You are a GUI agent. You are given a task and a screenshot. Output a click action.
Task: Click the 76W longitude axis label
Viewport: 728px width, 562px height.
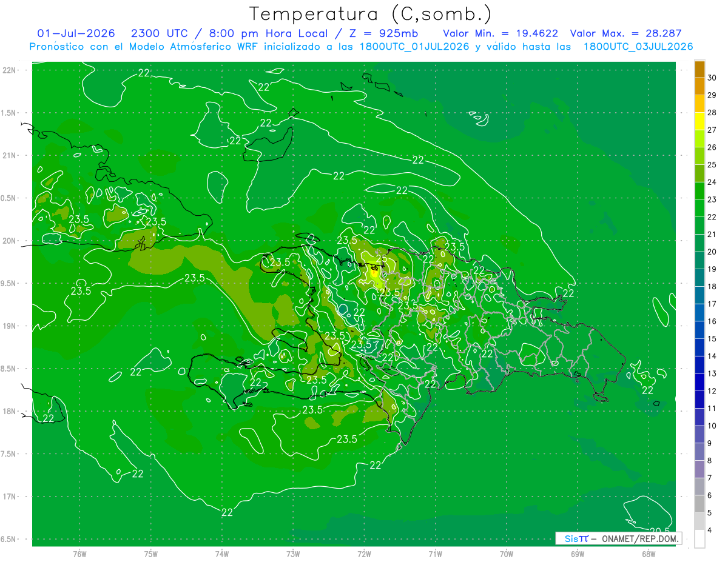(79, 554)
